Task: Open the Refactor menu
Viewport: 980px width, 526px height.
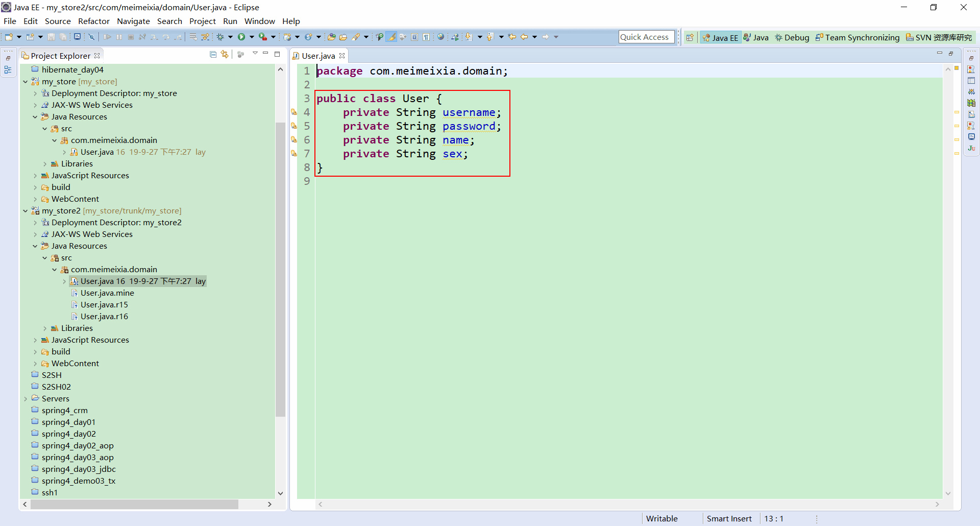Action: point(93,21)
